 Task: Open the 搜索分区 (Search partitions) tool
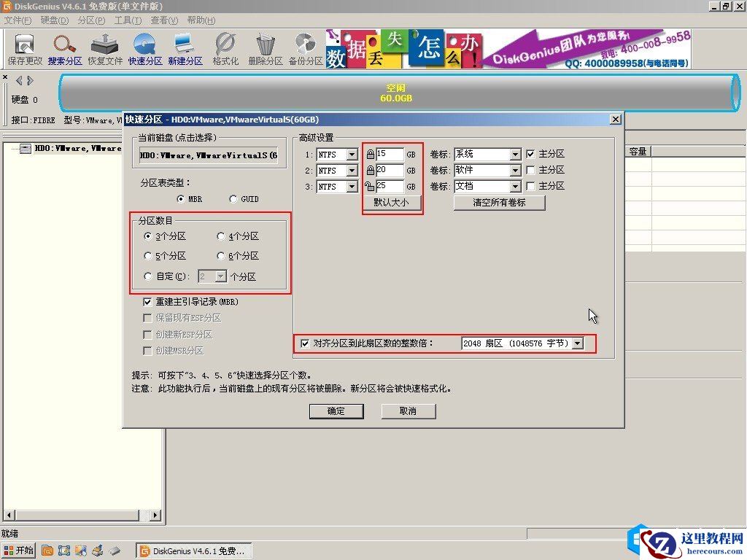click(x=65, y=50)
